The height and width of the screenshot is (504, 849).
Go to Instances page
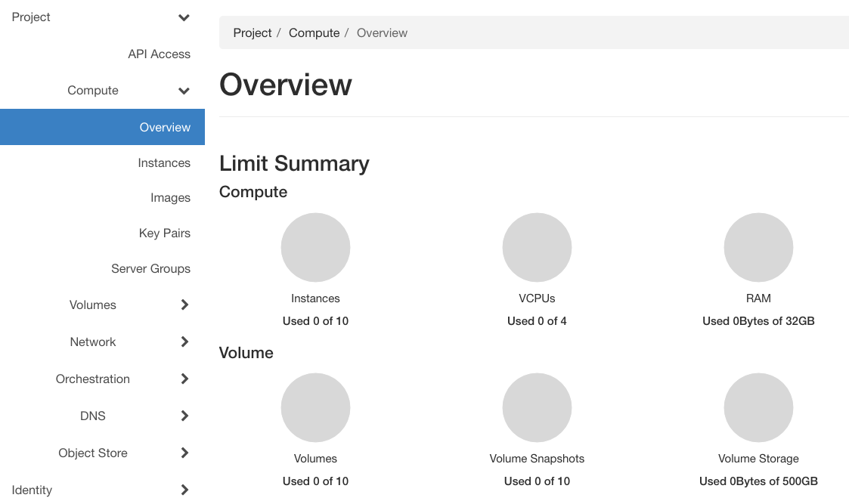pyautogui.click(x=164, y=163)
